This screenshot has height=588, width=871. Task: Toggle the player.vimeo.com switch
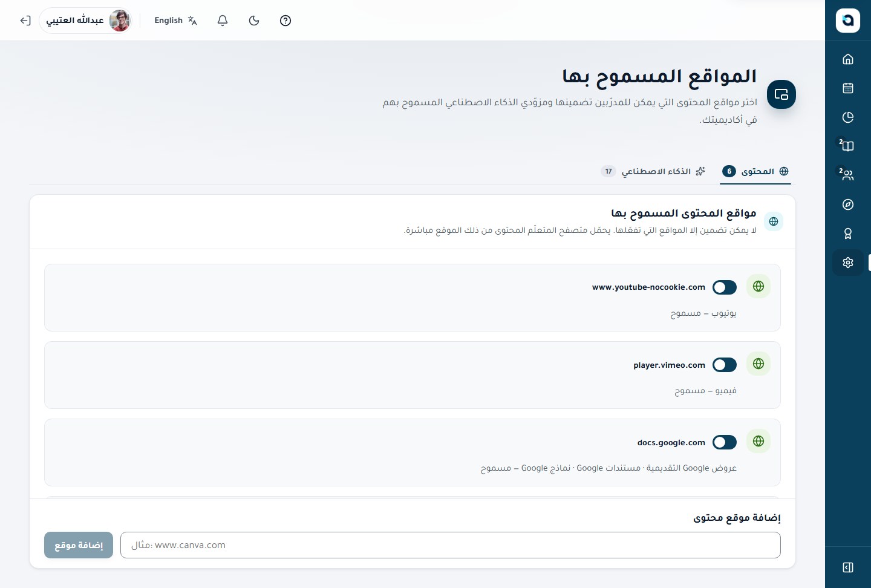[x=725, y=365]
